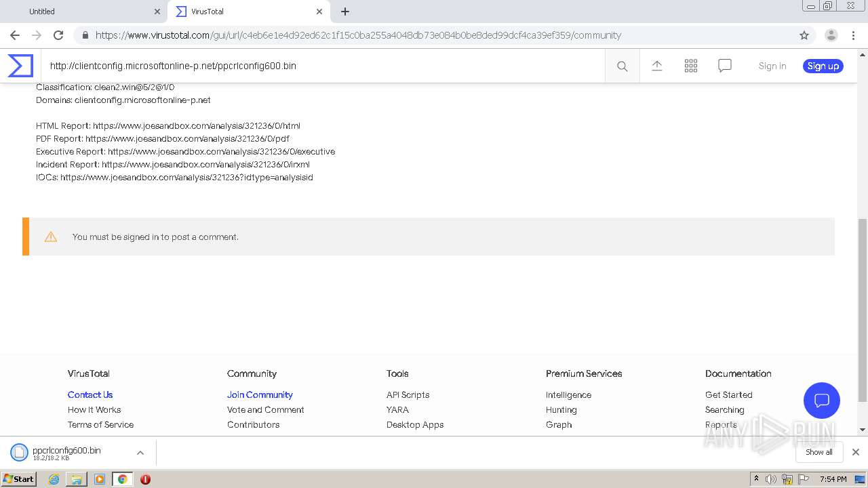This screenshot has height=488, width=868.
Task: Open the Vote and Comment link
Action: tap(266, 409)
